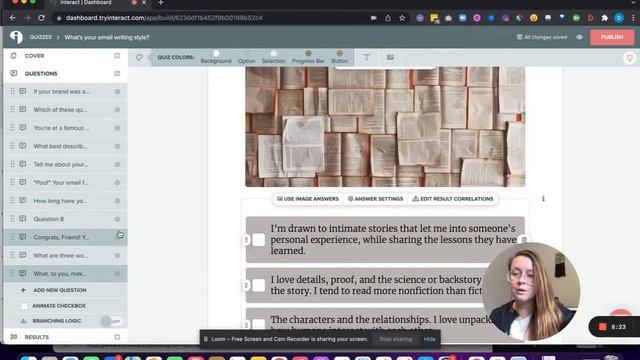Viewport: 640px width, 360px height.
Task: Open the quiz preview eye icon
Action: coord(579,37)
